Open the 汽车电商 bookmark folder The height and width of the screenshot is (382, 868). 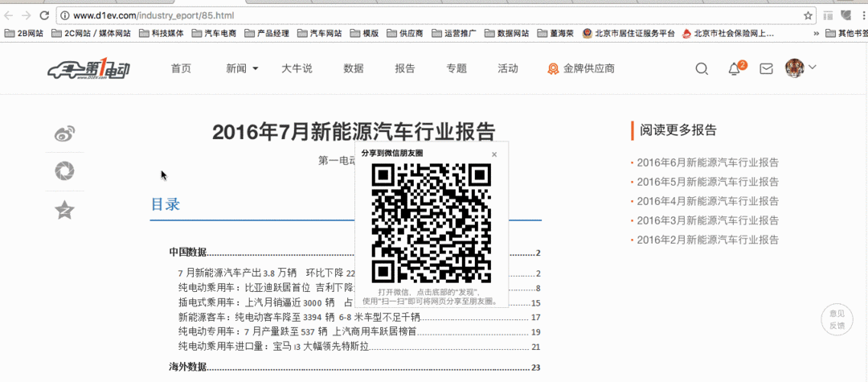point(214,33)
